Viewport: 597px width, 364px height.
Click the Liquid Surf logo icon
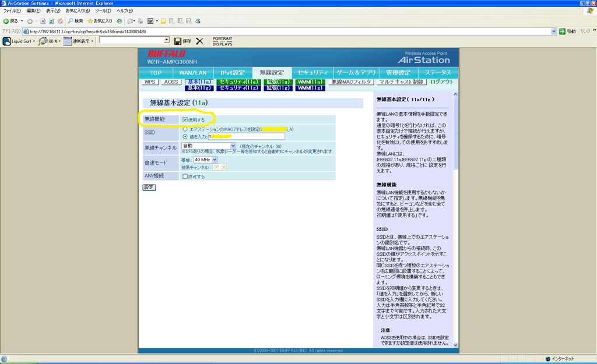[7, 41]
